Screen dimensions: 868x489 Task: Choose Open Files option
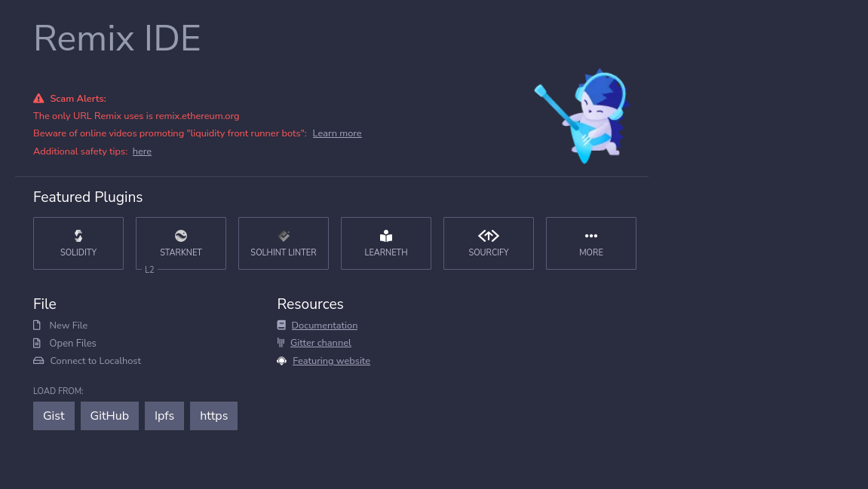(x=72, y=343)
